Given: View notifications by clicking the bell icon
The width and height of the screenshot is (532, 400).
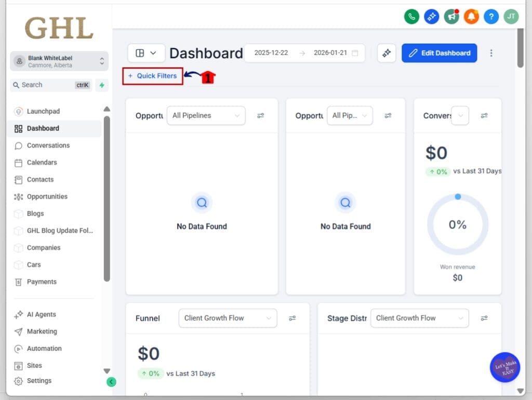Looking at the screenshot, I should (471, 17).
